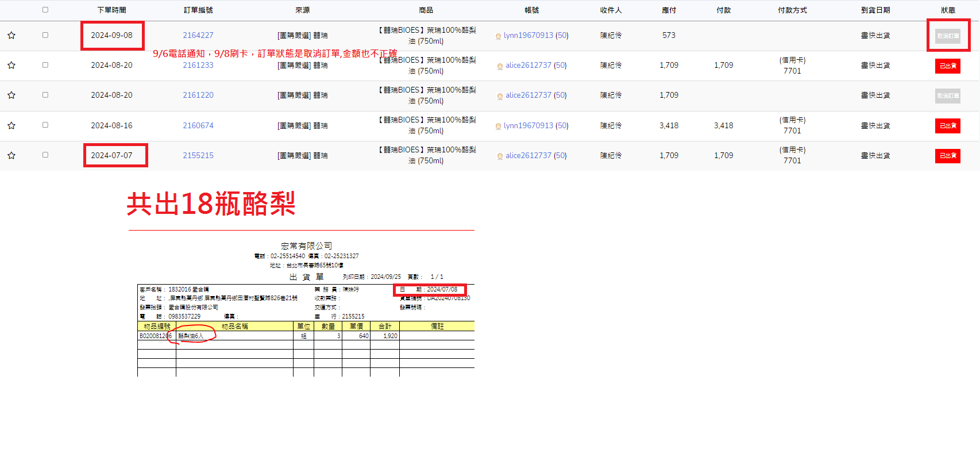Click amount due 3,418
The height and width of the screenshot is (460, 980).
click(669, 125)
